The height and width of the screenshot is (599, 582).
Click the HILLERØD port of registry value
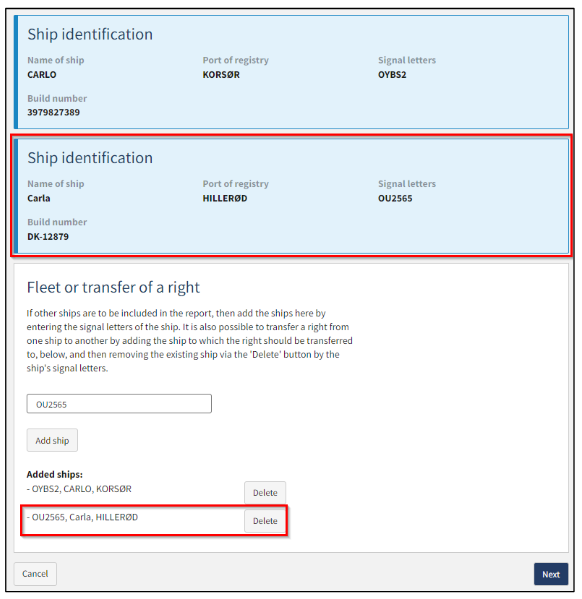coord(225,198)
